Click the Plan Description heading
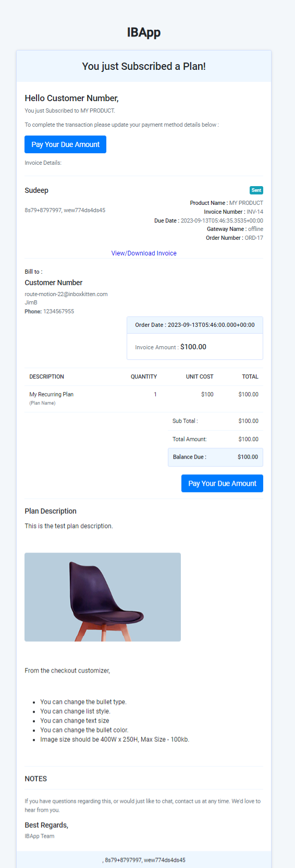 pos(51,511)
